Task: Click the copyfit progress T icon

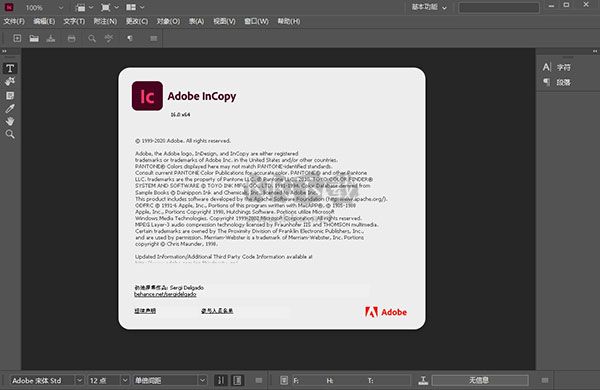Action: (x=423, y=380)
